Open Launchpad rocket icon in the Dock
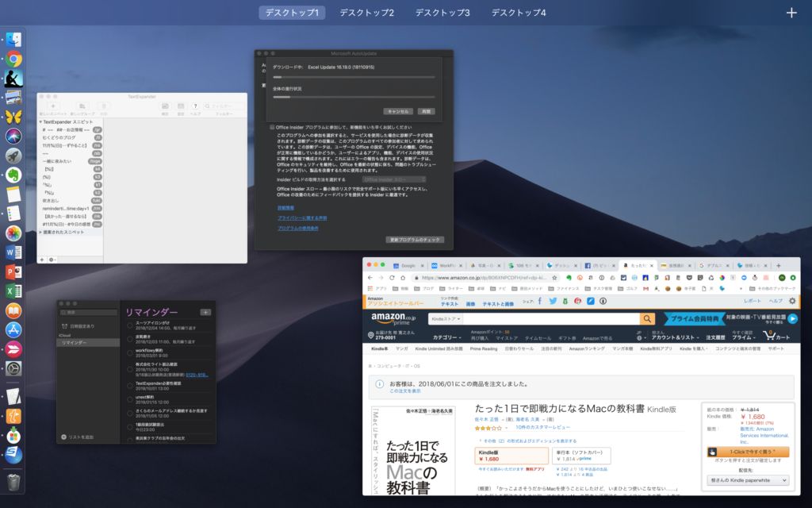812x508 pixels. point(13,156)
